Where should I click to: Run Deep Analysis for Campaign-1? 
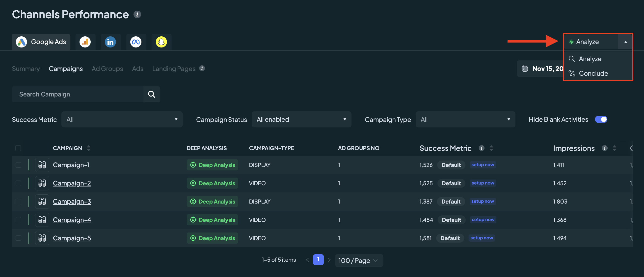click(x=212, y=165)
